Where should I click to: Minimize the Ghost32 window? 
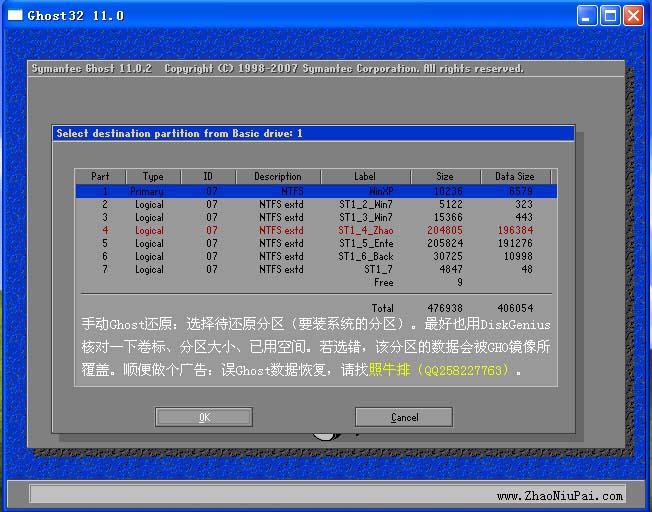[587, 16]
